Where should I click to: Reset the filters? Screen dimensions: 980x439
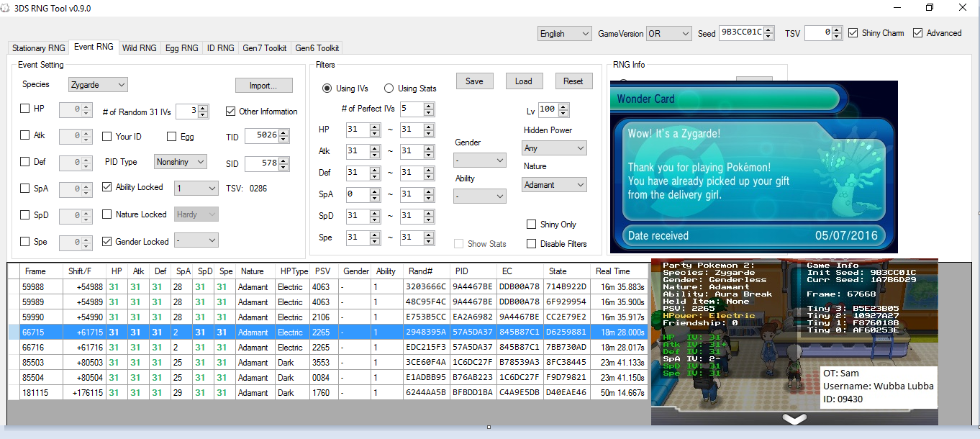[x=573, y=81]
